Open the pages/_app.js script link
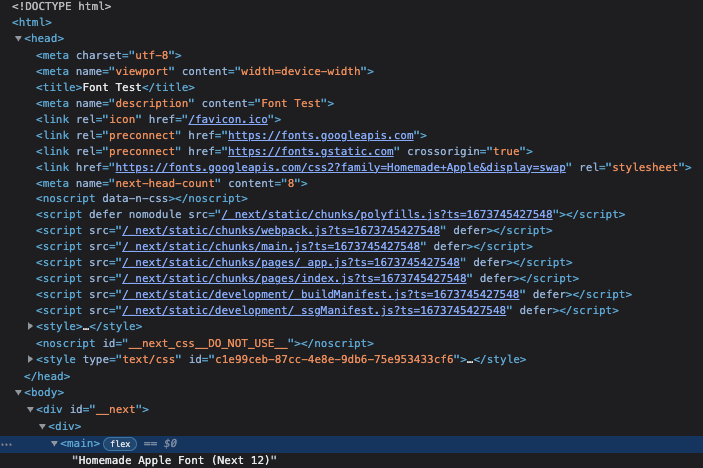This screenshot has height=468, width=703. point(291,262)
